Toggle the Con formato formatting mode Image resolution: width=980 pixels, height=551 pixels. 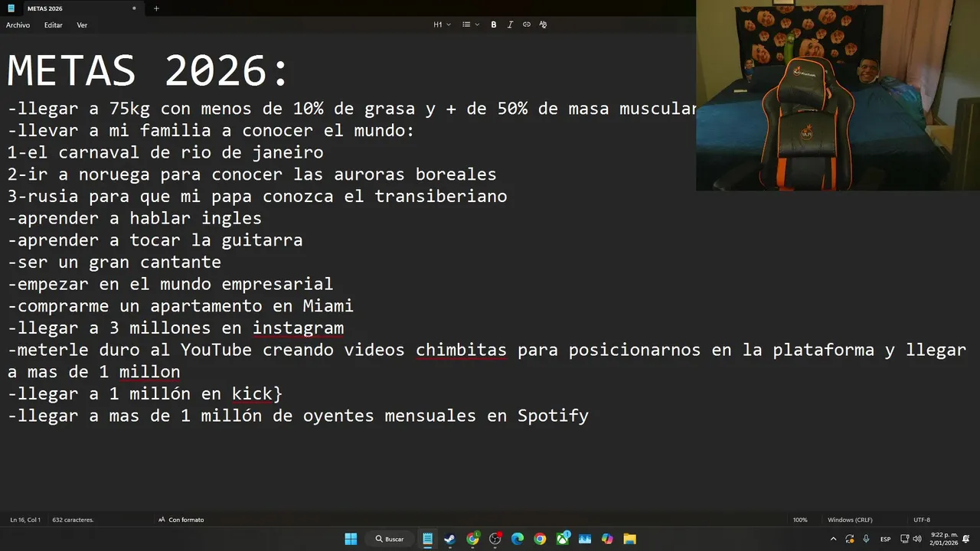coord(181,520)
